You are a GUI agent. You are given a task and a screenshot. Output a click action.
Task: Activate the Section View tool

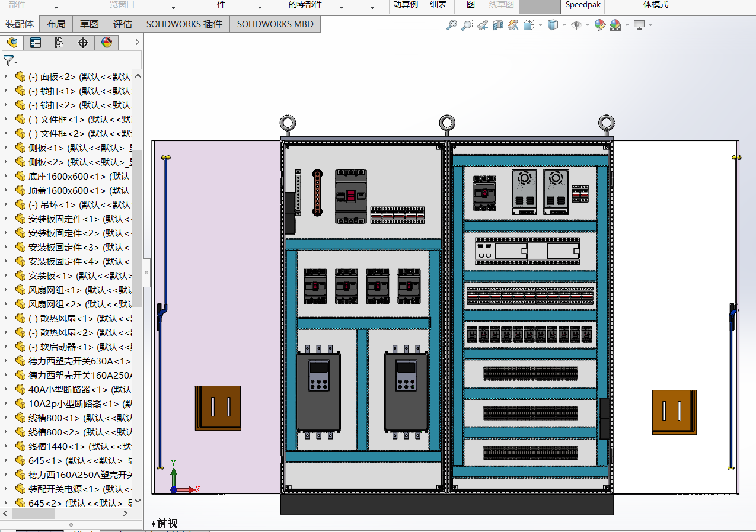tap(498, 25)
